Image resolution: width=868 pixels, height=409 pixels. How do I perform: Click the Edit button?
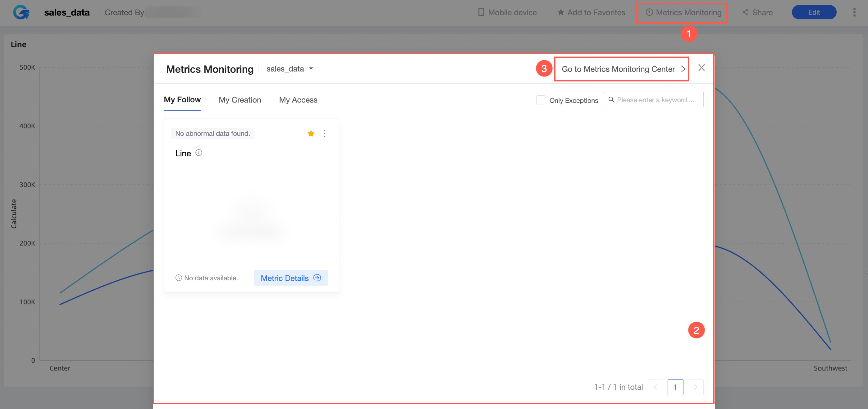(x=814, y=12)
